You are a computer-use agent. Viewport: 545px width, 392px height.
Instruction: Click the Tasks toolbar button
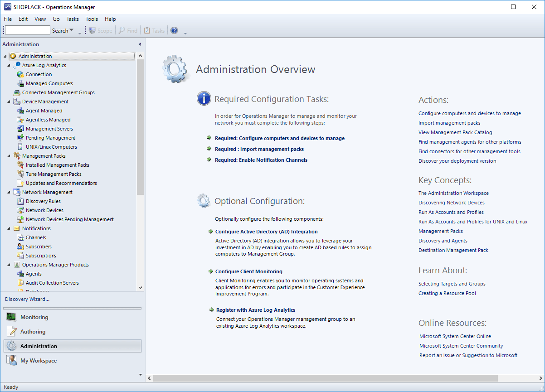click(154, 30)
